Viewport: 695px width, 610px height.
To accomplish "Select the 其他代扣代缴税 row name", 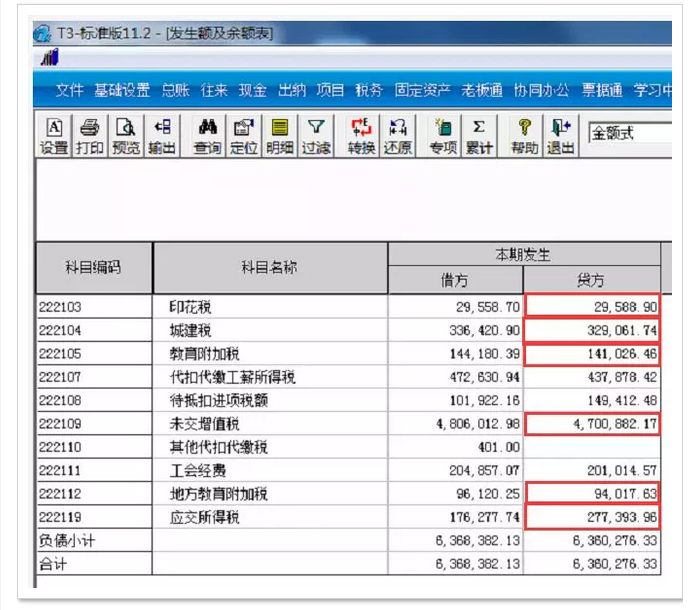I will tap(219, 447).
